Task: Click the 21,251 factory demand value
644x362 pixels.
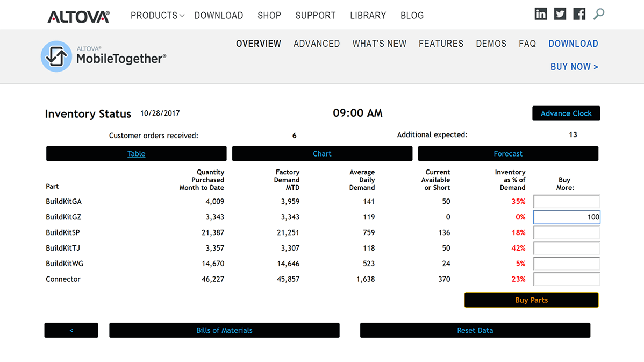Action: tap(288, 232)
